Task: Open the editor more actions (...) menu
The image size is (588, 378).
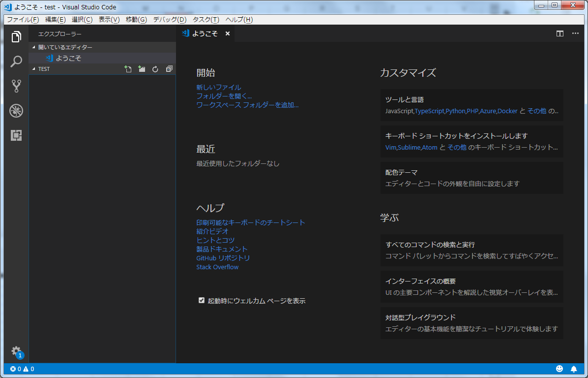Action: tap(575, 33)
